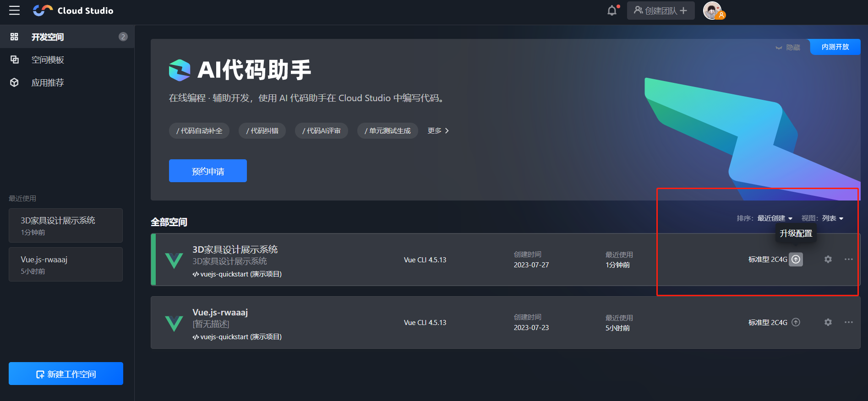Click the 预约申请 button

tap(208, 171)
